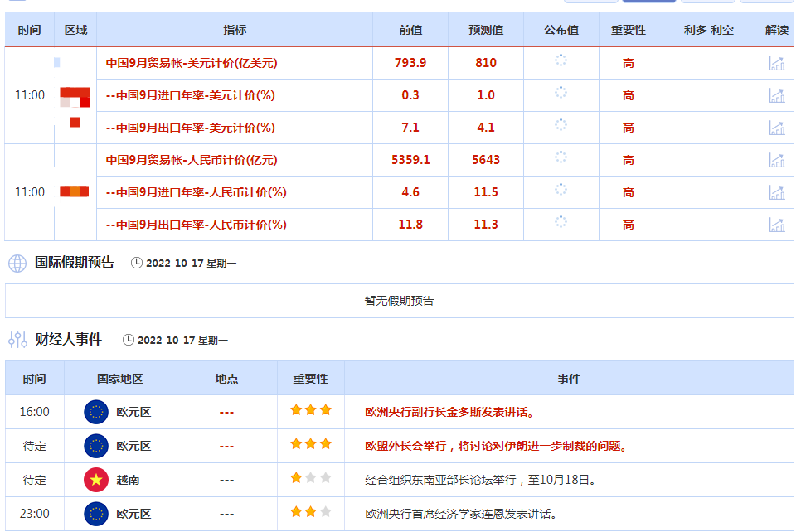Image resolution: width=801 pixels, height=532 pixels.
Task: Open chart icon for 中国9月贸易帐-人民币计价 row
Action: 777,160
